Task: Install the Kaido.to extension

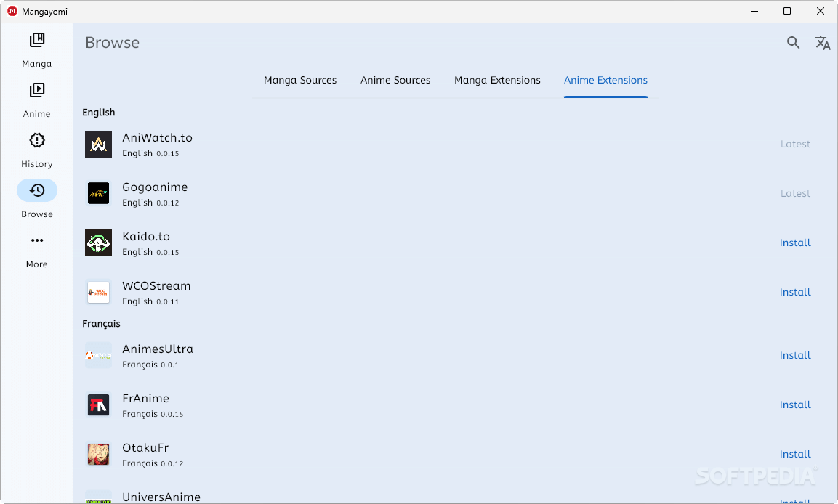Action: pyautogui.click(x=795, y=243)
